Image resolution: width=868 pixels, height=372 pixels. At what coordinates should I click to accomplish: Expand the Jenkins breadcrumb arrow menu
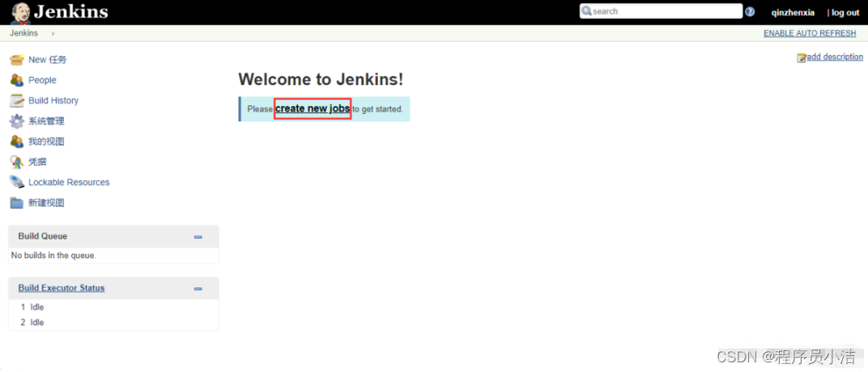pyautogui.click(x=53, y=33)
